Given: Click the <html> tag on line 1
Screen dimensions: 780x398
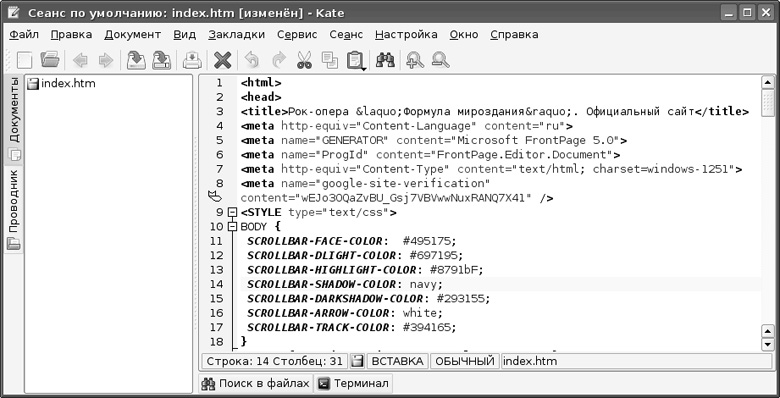Looking at the screenshot, I should click(261, 83).
